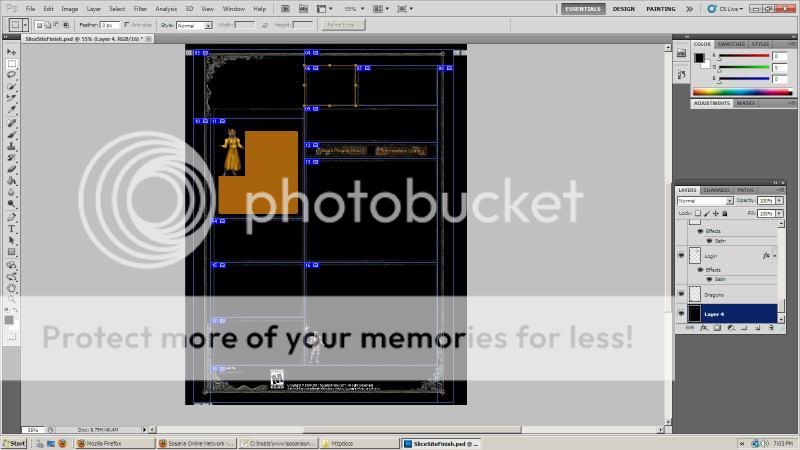Screen dimensions: 800x450
Task: Select the Zoom tool
Action: (11, 299)
